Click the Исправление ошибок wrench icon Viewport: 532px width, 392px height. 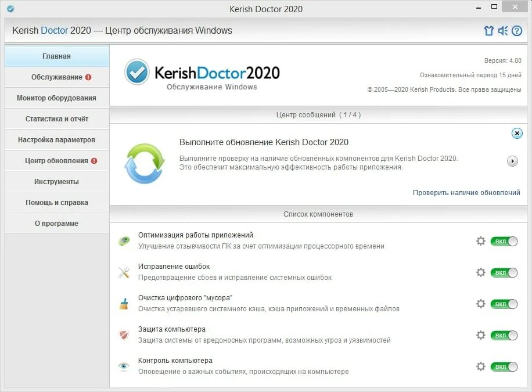coord(124,272)
